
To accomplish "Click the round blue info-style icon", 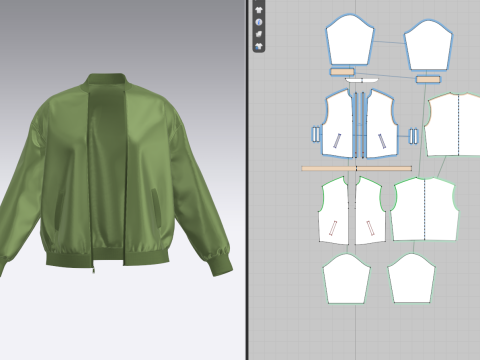I will 259,22.
